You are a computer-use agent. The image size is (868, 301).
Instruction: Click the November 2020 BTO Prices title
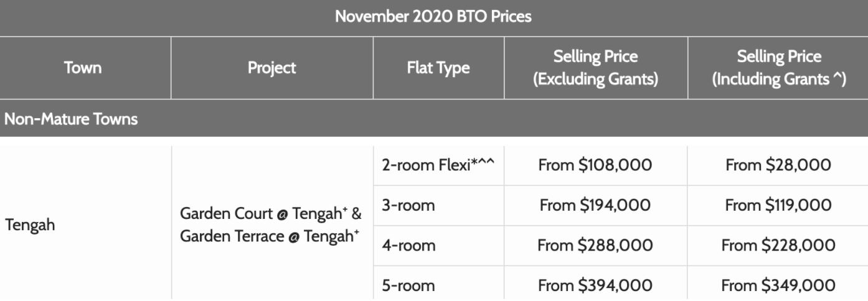[x=433, y=17]
